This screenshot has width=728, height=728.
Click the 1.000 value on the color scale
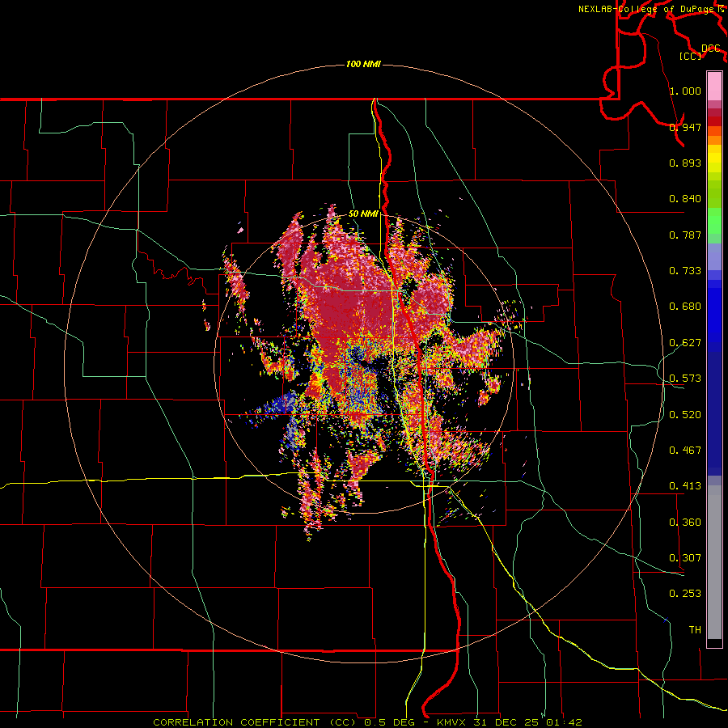click(x=685, y=91)
